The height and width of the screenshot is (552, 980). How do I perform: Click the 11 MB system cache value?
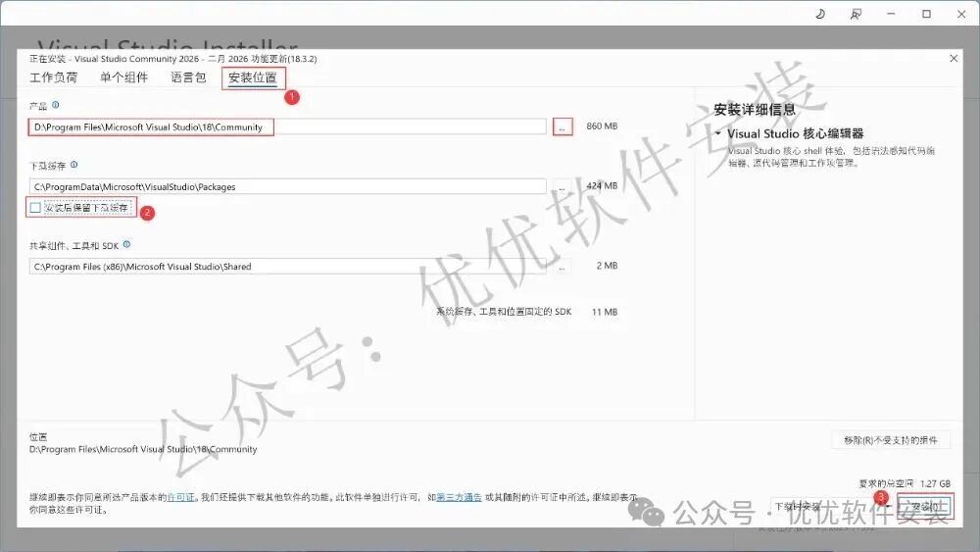tap(605, 312)
